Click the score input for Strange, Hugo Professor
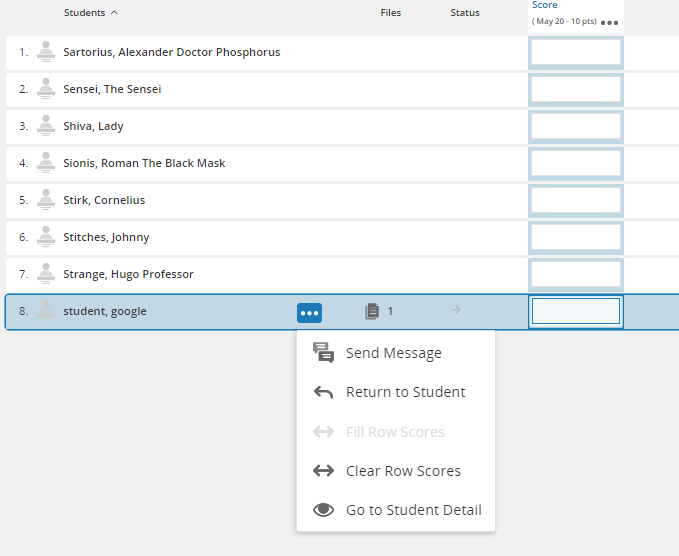679x556 pixels. [575, 274]
